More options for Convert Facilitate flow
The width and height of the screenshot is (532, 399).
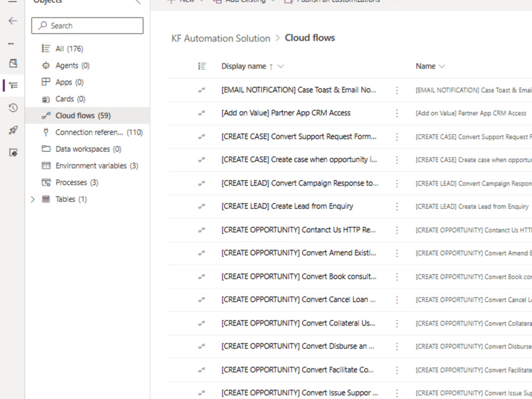397,370
